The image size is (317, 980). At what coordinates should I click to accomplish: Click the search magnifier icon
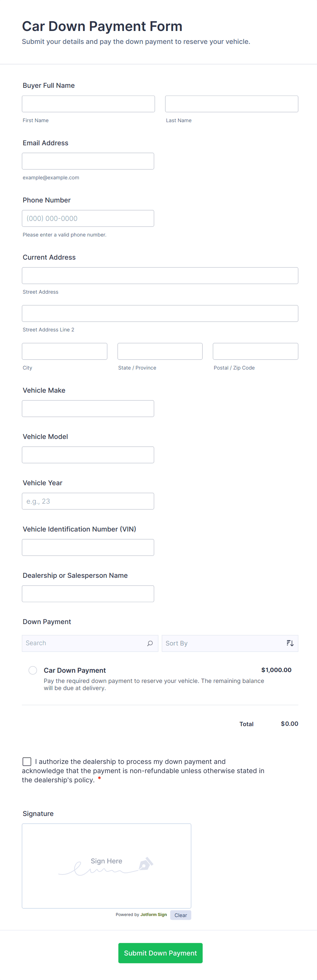coord(150,643)
